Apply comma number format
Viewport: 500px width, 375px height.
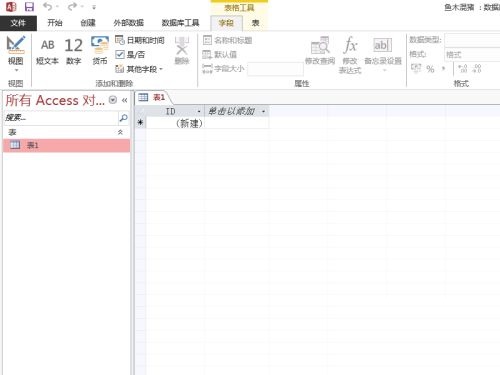pos(443,69)
